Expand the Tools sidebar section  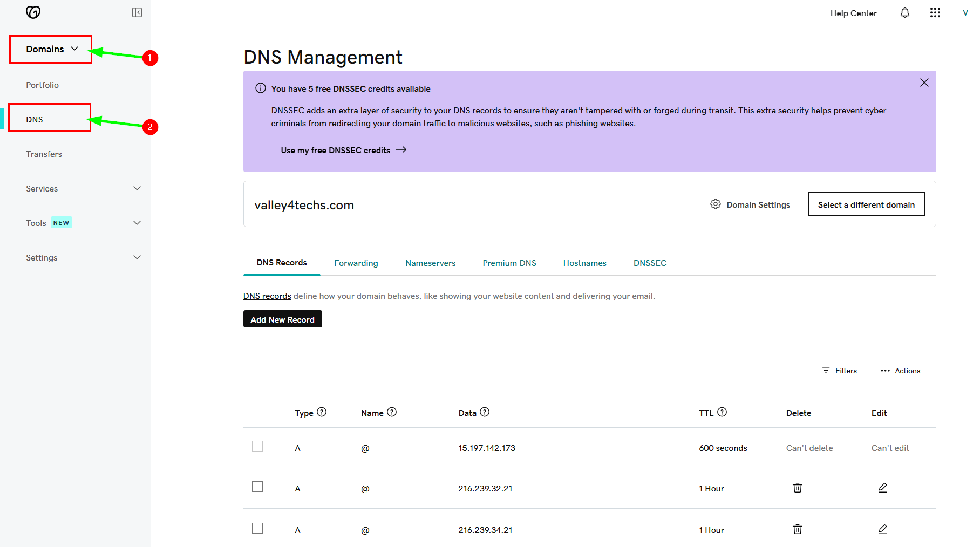point(137,223)
